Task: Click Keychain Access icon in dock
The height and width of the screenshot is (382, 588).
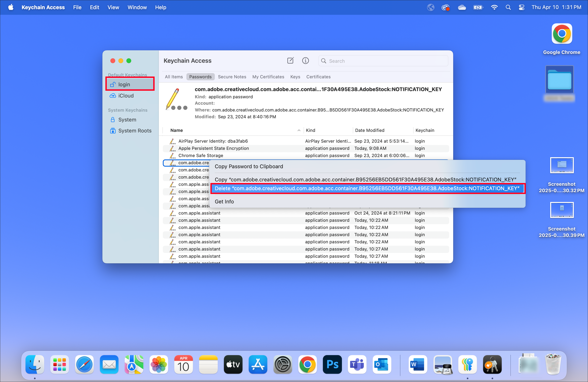Action: [492, 364]
